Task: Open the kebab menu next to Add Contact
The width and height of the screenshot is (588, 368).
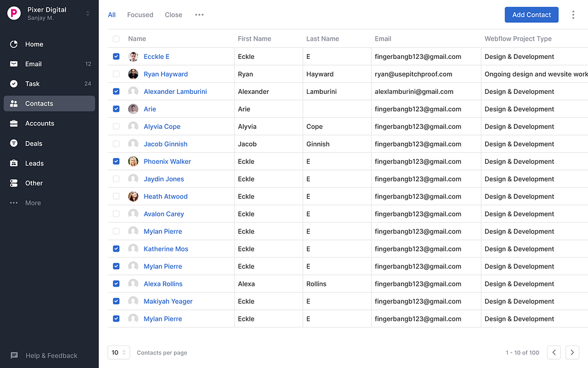Action: pyautogui.click(x=573, y=15)
